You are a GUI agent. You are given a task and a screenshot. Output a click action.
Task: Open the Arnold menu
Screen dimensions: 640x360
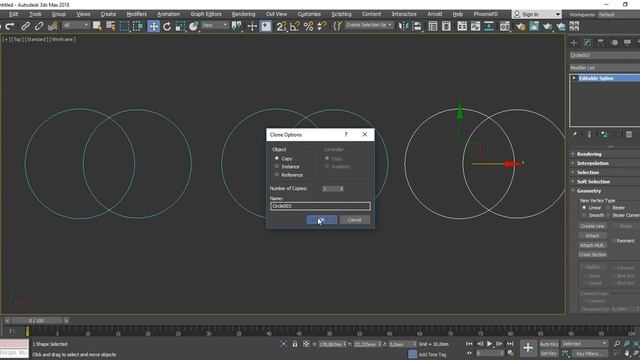click(434, 14)
